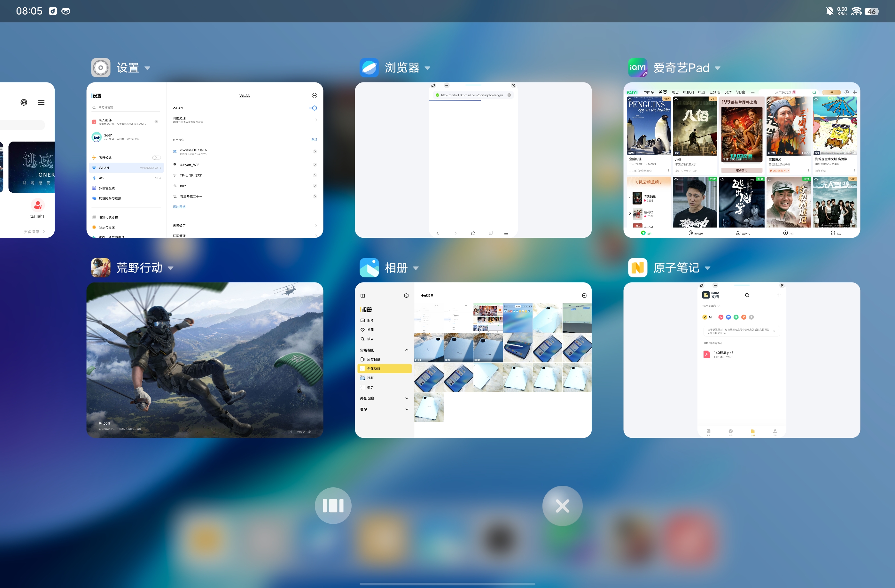
Task: Click the 更多新片 button in iQIYI
Action: click(742, 171)
